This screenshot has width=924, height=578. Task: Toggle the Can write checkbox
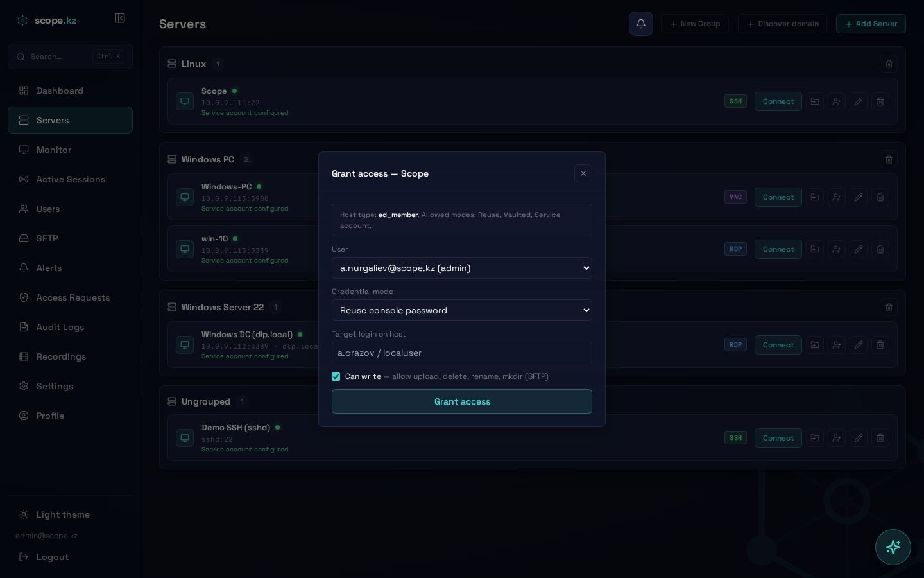pos(336,376)
